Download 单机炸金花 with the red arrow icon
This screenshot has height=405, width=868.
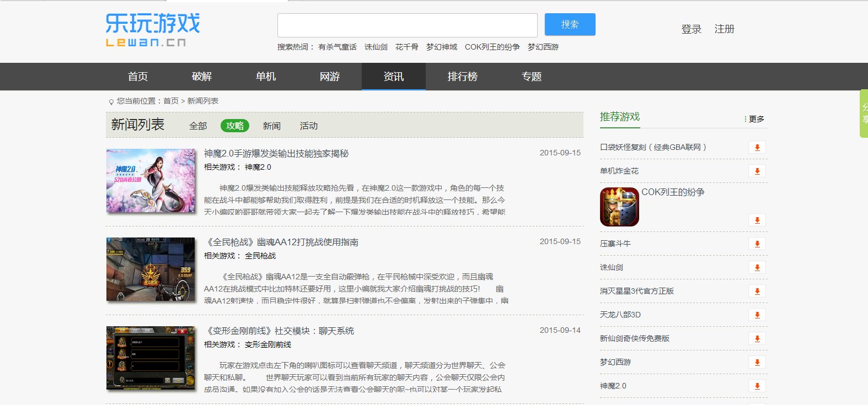(757, 171)
